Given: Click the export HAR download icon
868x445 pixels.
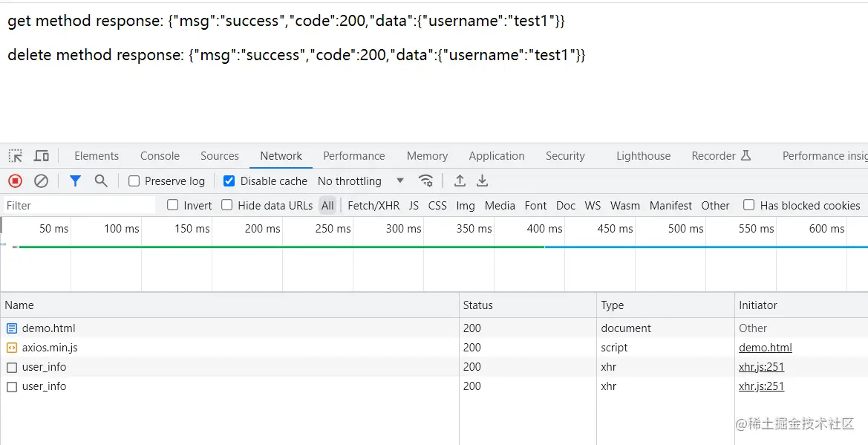Looking at the screenshot, I should pyautogui.click(x=482, y=181).
